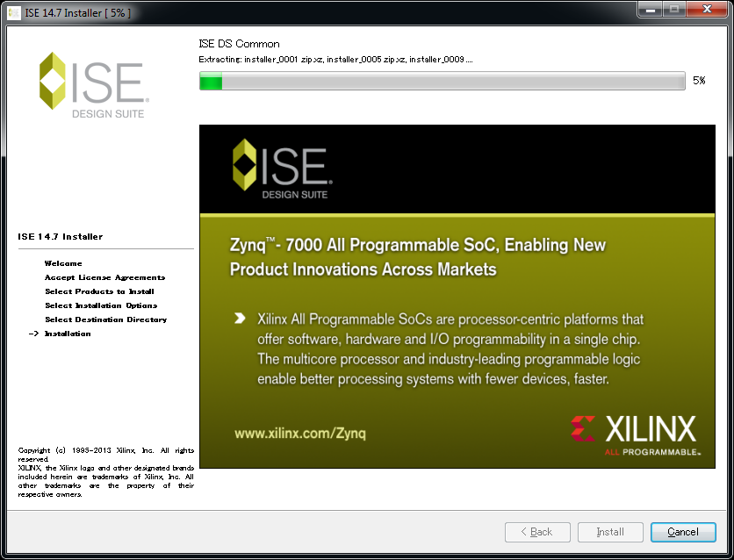
Task: Close the installer window
Action: pos(707,10)
